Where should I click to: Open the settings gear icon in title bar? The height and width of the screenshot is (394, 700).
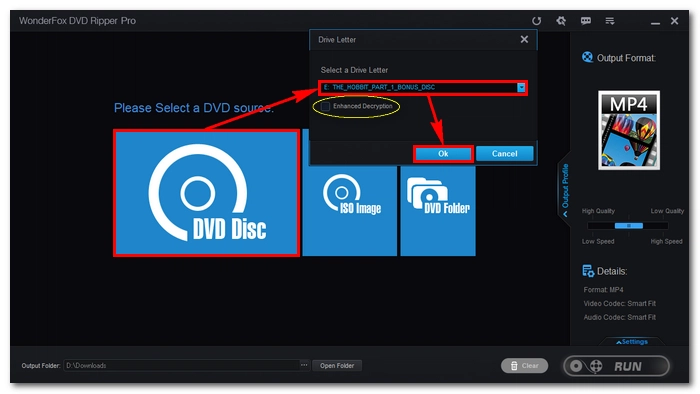561,21
